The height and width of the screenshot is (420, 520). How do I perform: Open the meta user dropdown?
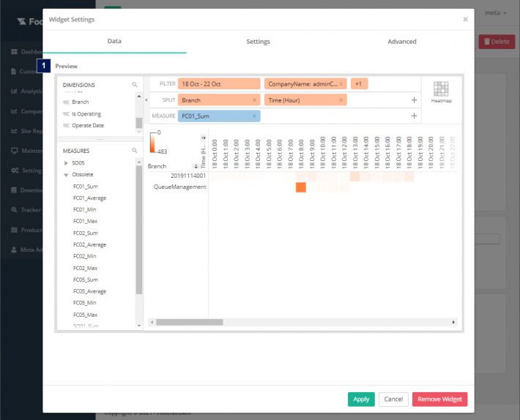(x=495, y=13)
